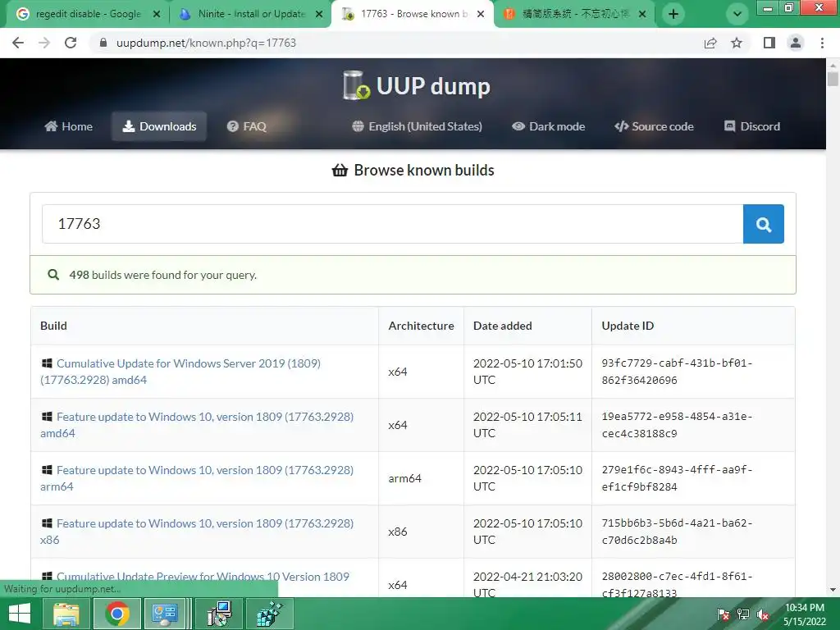Open Feature update 1809 (17763.2928) arm64 link

(197, 478)
